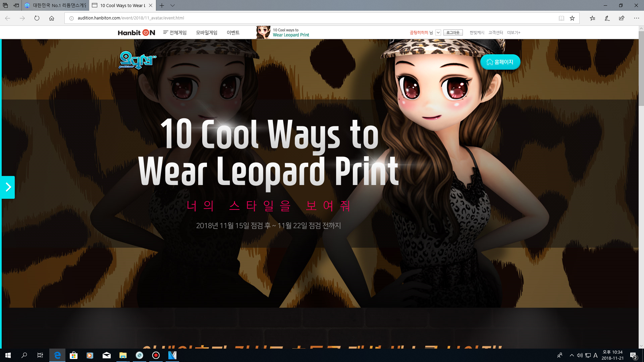644x362 pixels.
Task: Open the browser Settings and more menu
Action: 636,18
